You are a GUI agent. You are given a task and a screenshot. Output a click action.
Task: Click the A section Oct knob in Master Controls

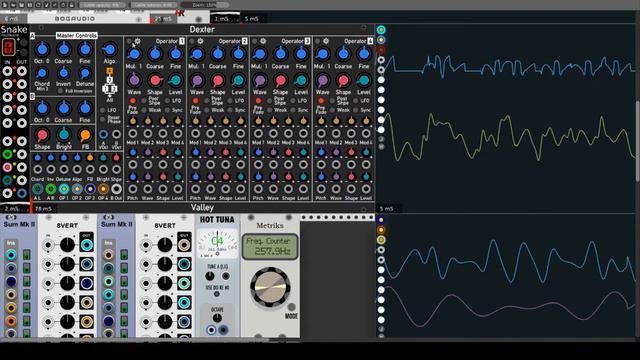[42, 49]
